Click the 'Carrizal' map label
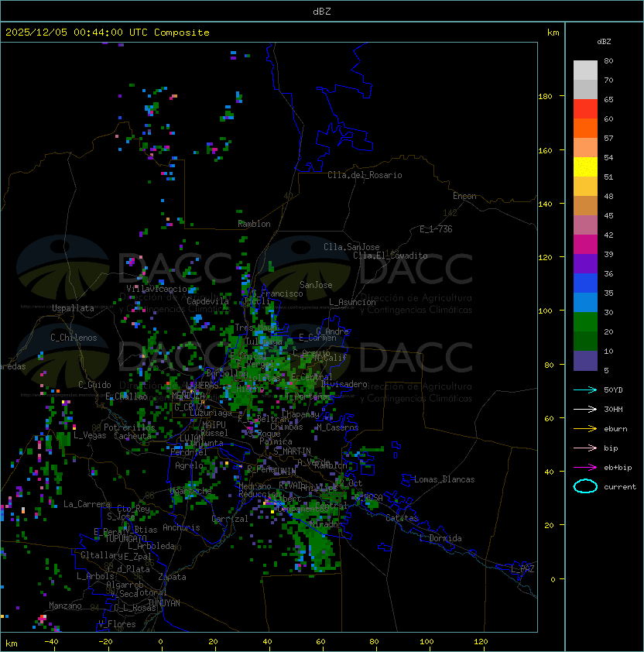644x652 pixels. click(x=230, y=519)
